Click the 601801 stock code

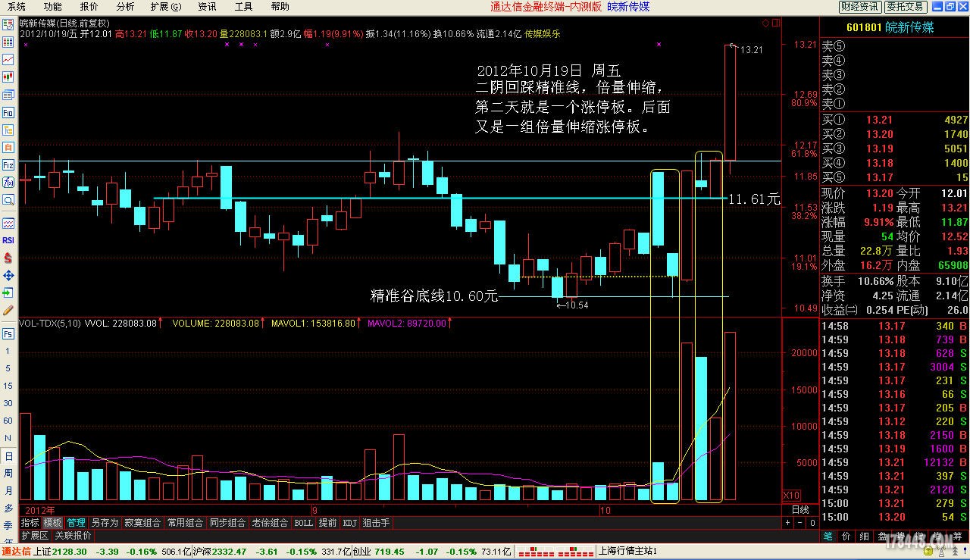coord(863,27)
